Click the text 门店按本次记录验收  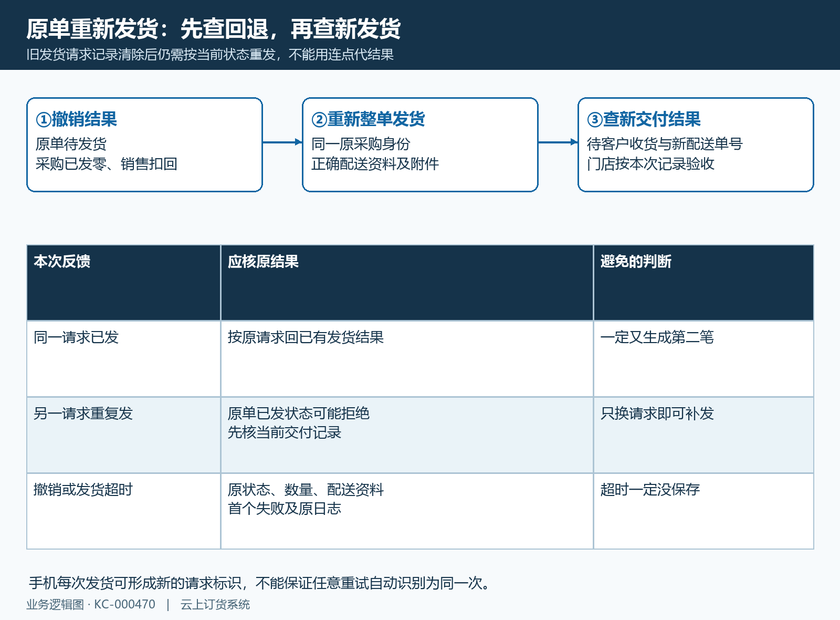650,164
